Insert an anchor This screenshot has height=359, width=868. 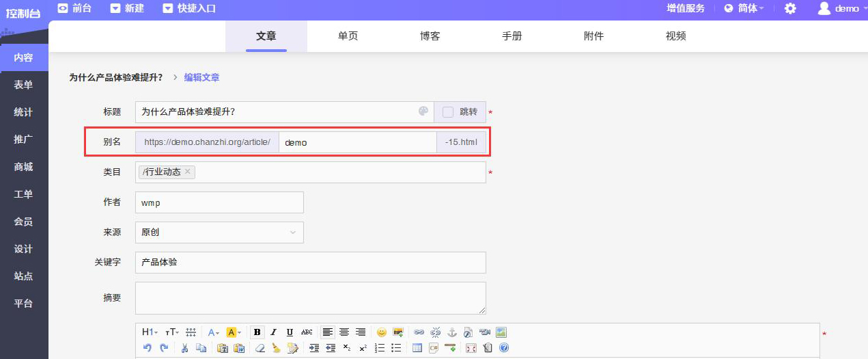(x=451, y=332)
